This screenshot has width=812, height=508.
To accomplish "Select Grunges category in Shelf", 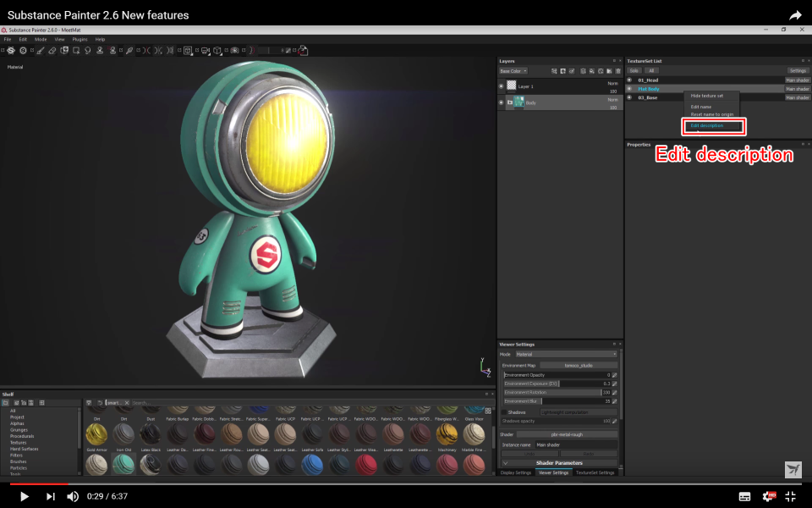I will coord(19,430).
